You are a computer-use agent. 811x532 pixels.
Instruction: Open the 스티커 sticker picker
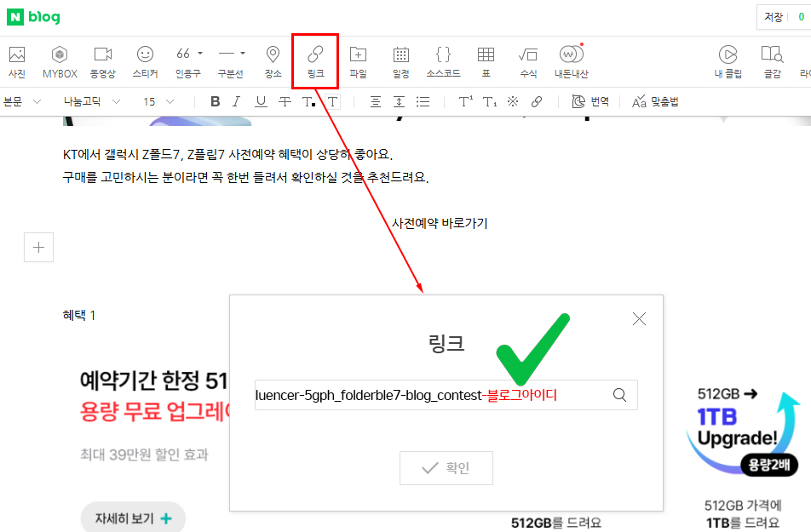(x=146, y=61)
